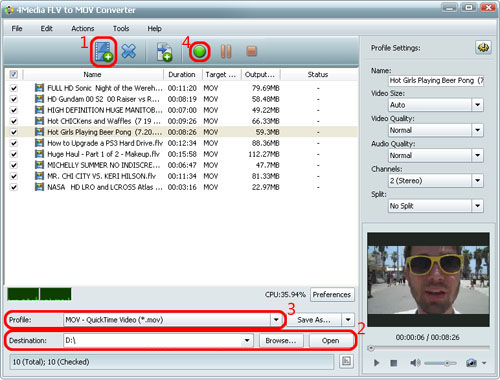
Task: Uncheck MICHELLY SUMMER NO INDISCRE file
Action: tap(14, 165)
